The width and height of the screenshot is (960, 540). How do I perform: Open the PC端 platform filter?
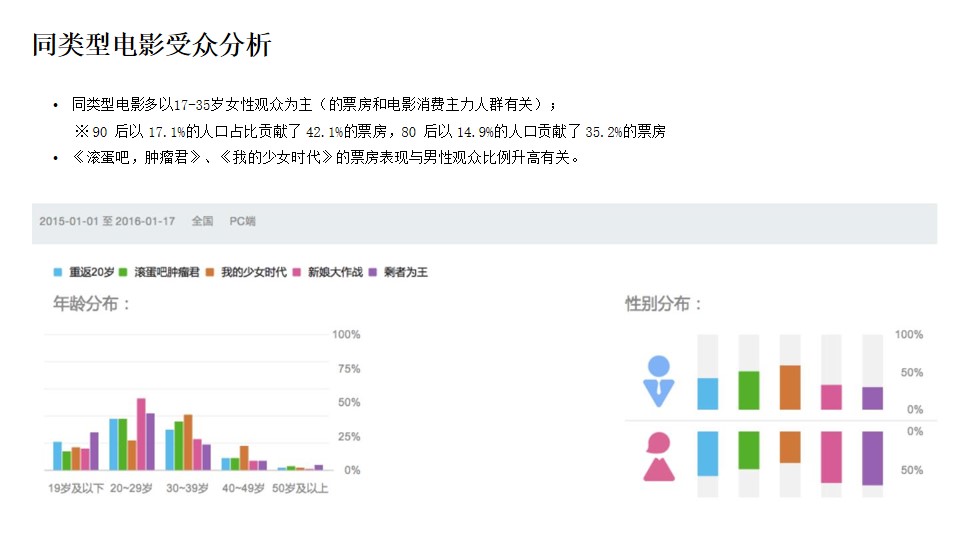point(242,222)
